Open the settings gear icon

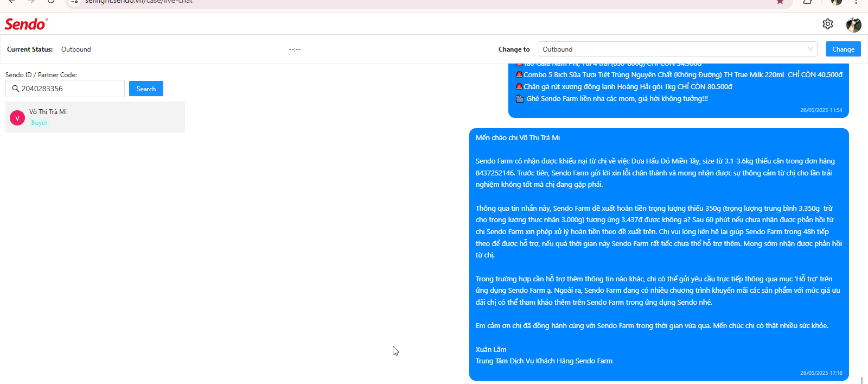click(827, 24)
